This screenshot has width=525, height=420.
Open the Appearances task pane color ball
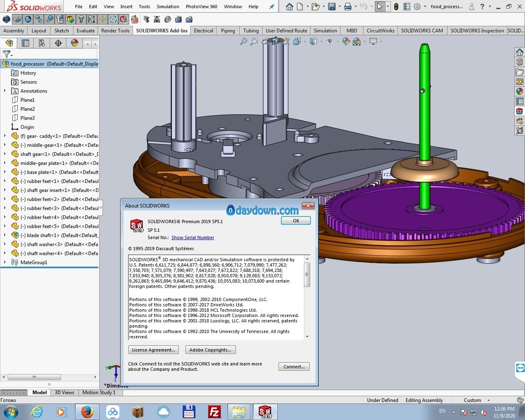pos(520,91)
